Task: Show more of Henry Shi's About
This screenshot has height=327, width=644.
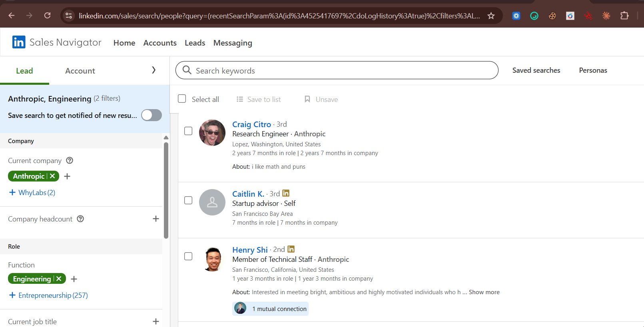Action: [484, 292]
